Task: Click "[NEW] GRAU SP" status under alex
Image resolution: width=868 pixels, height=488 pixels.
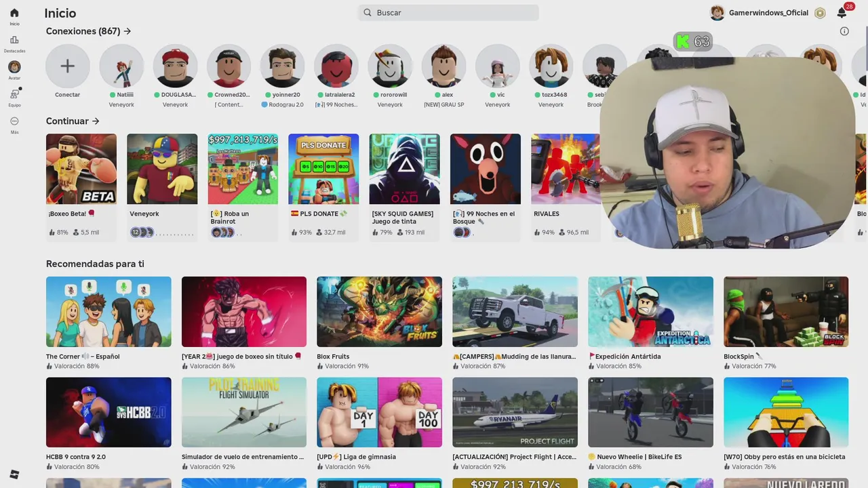Action: (x=443, y=104)
